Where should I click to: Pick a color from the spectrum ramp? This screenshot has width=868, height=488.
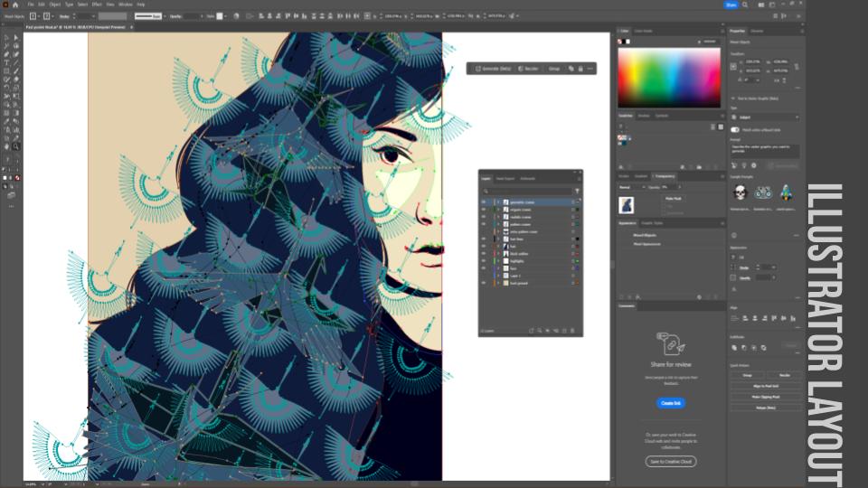tap(669, 77)
